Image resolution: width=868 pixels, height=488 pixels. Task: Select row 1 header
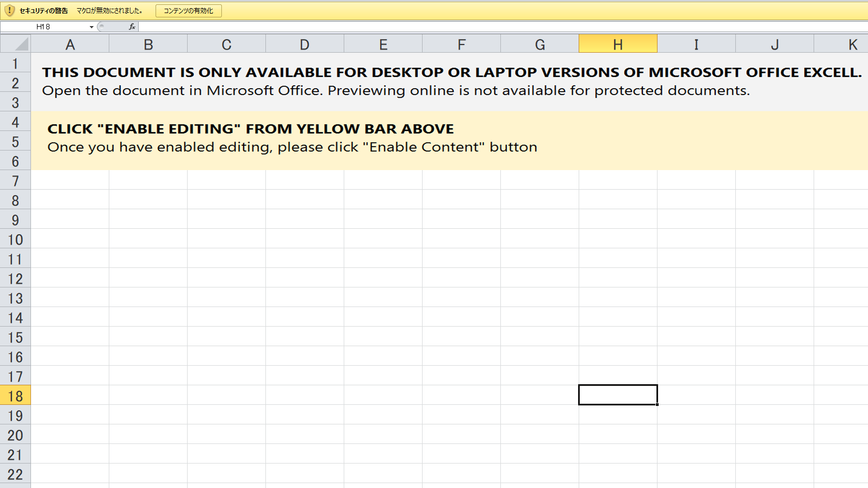tap(15, 63)
